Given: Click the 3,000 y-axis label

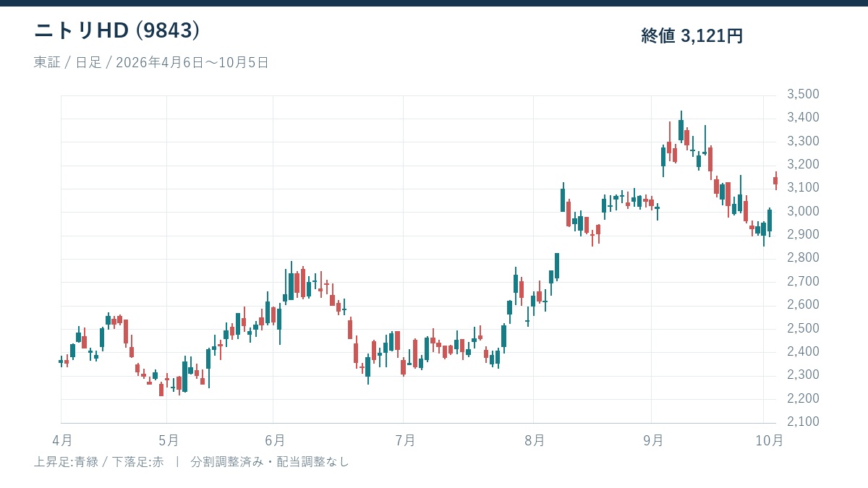Looking at the screenshot, I should click(x=803, y=211).
